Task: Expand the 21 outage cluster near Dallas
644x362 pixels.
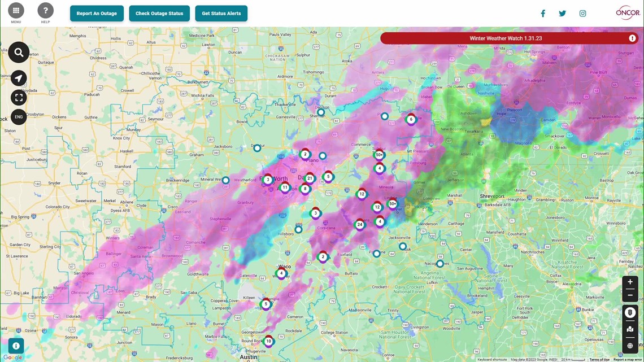Action: (310, 177)
